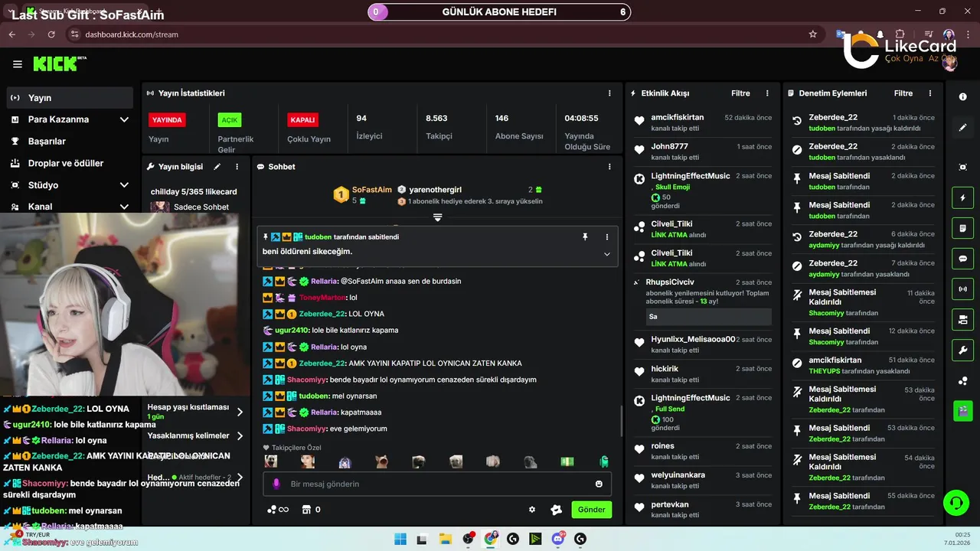Click the channel points infinity icon
Viewport: 980px width, 551px height.
pyautogui.click(x=277, y=510)
